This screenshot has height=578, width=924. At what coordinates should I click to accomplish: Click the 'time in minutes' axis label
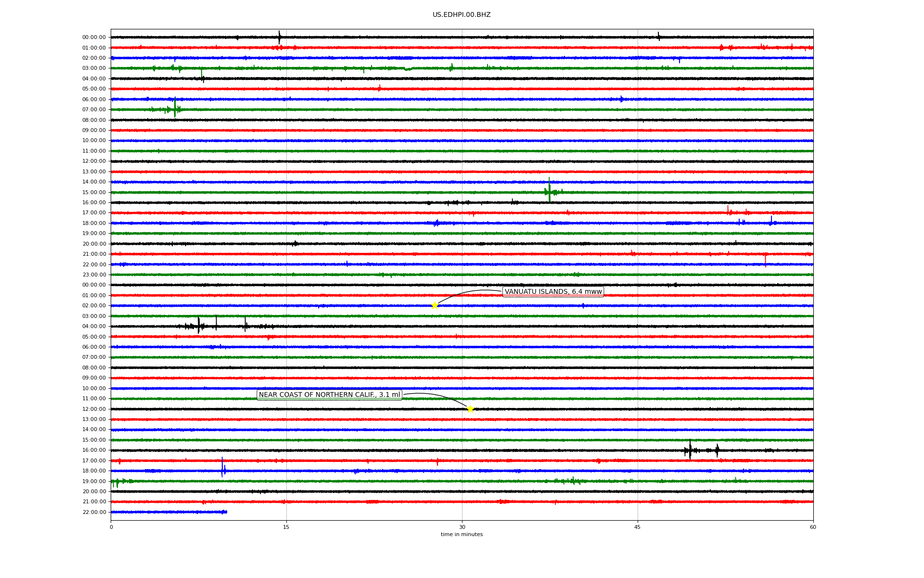pos(462,534)
